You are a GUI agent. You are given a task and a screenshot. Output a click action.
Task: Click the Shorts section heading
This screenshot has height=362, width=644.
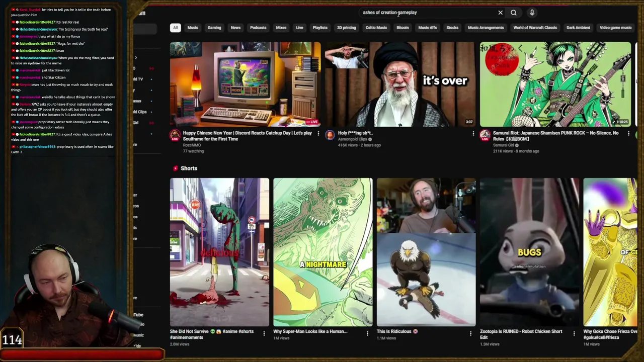tap(189, 168)
